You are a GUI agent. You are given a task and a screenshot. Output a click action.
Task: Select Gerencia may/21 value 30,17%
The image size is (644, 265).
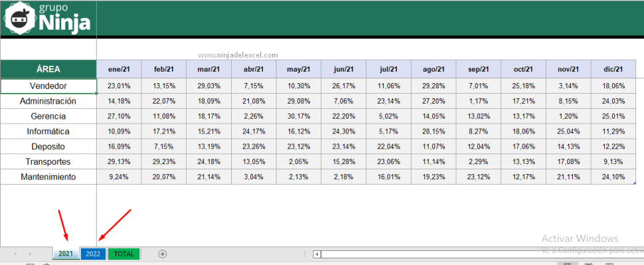pyautogui.click(x=299, y=116)
